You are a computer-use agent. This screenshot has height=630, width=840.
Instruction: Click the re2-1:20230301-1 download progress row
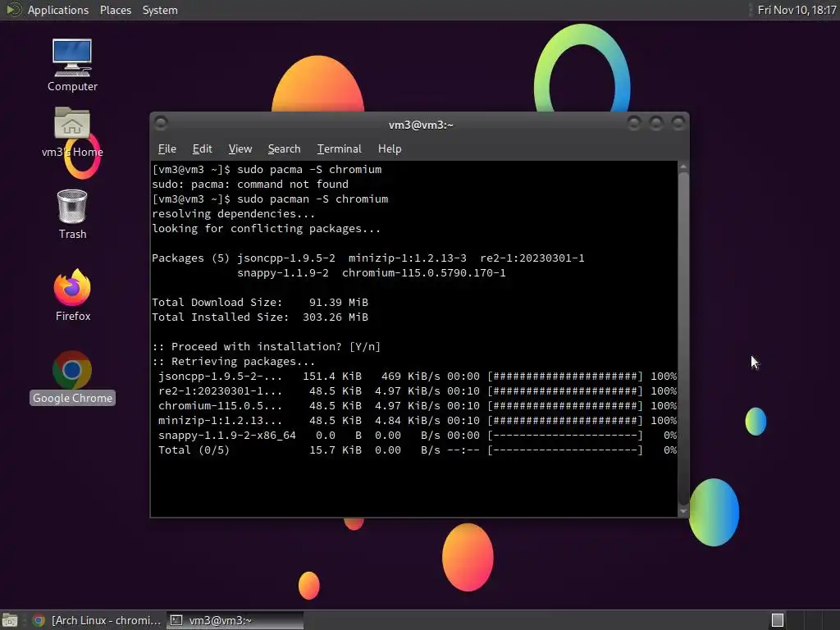point(418,391)
